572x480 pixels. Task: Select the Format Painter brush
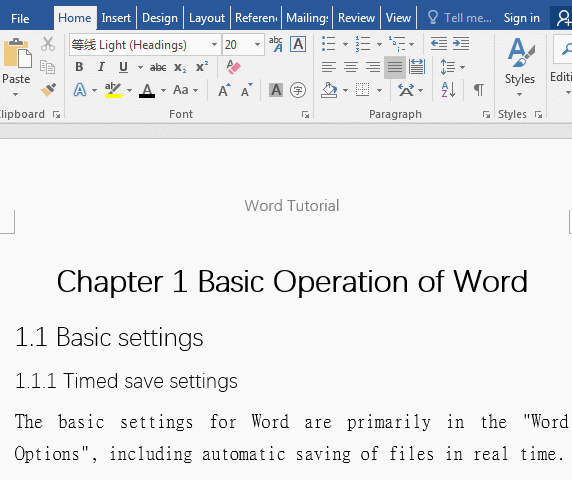48,89
